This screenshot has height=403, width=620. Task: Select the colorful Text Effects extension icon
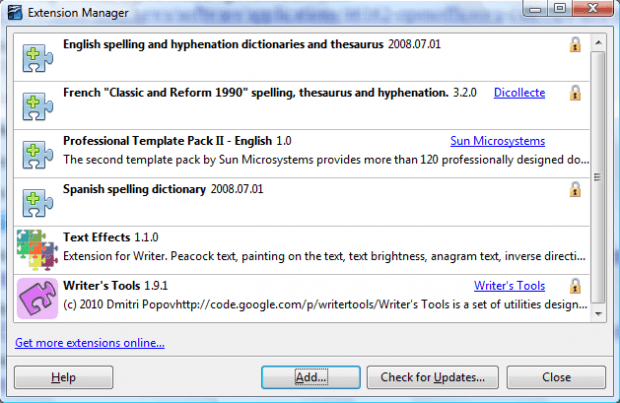click(x=37, y=250)
